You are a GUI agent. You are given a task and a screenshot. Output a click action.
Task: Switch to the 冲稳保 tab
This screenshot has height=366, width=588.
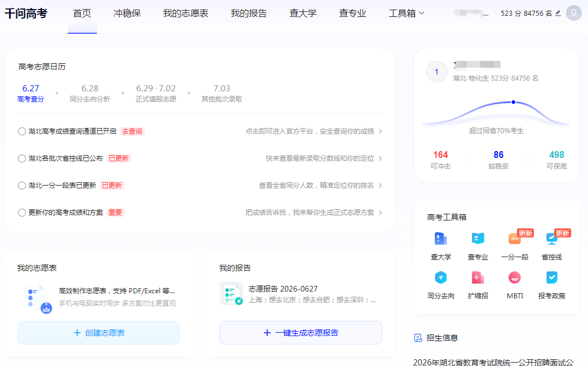pyautogui.click(x=127, y=13)
